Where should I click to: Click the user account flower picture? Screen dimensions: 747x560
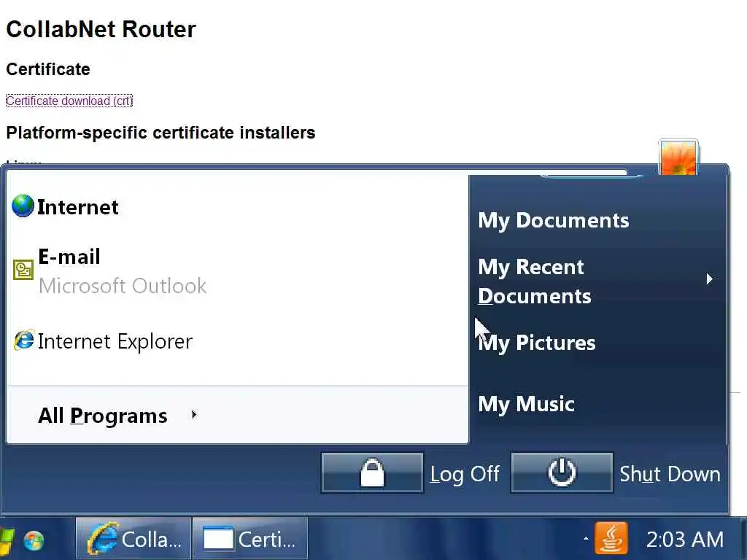678,157
